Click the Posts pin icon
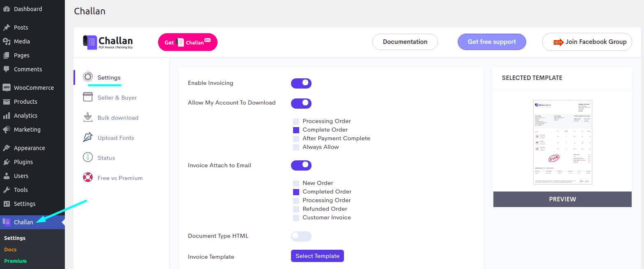 (7, 27)
